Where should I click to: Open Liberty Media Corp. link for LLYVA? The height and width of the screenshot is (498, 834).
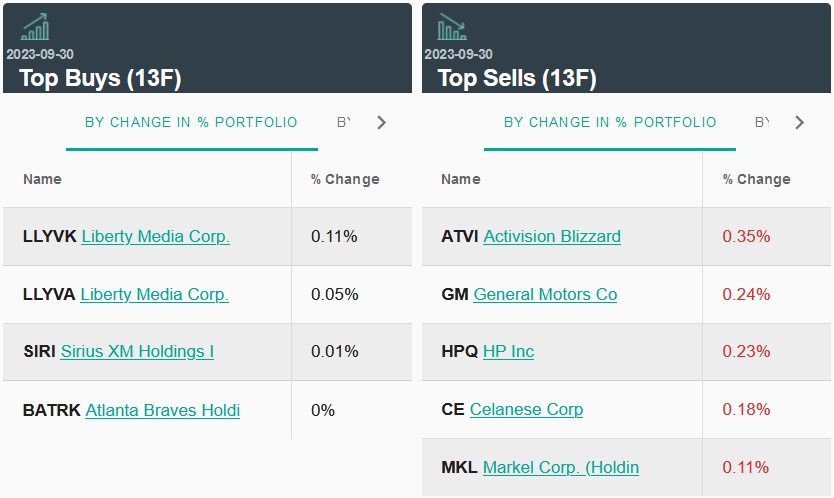154,295
